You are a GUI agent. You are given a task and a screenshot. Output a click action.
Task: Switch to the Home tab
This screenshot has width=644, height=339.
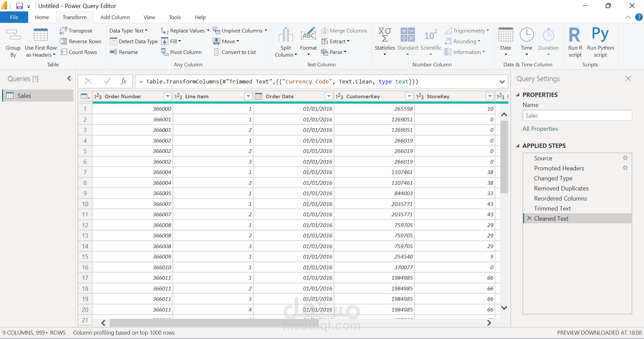[42, 17]
